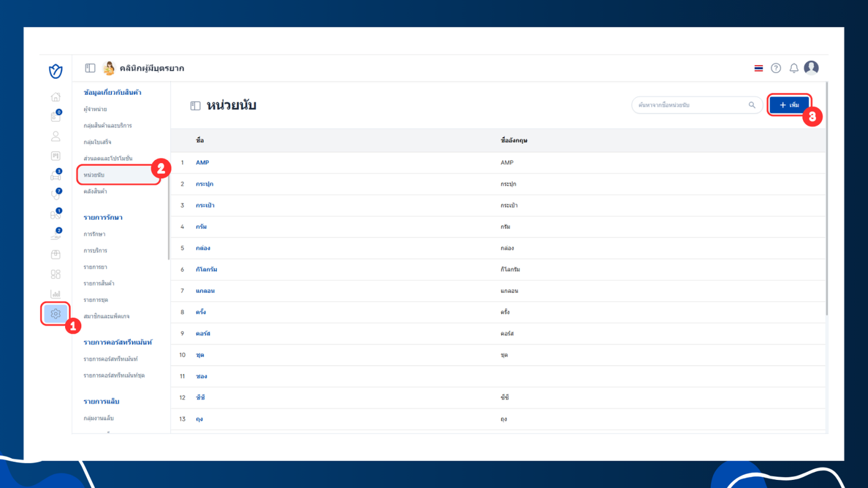The height and width of the screenshot is (488, 868).
Task: Open the stethoscope icon with badge 7
Action: point(55,195)
